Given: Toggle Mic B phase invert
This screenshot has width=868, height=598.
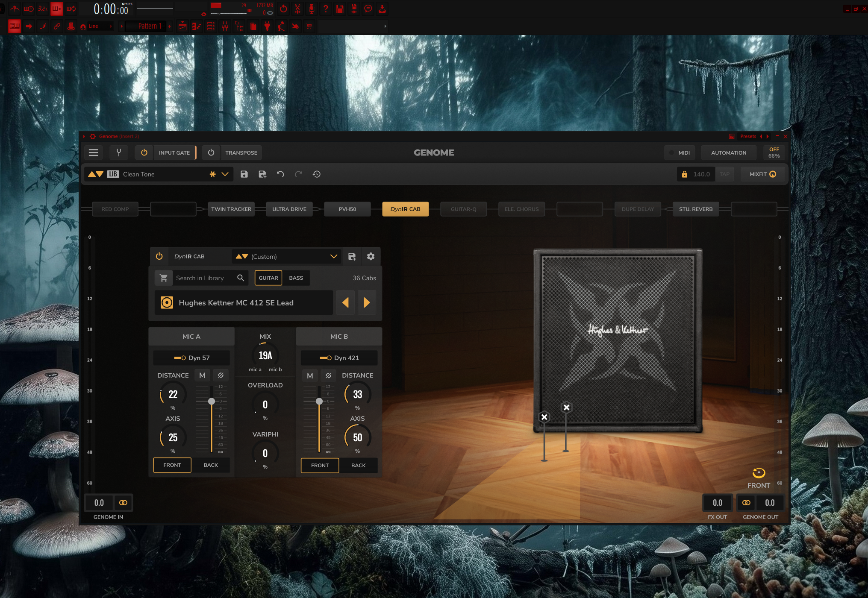Looking at the screenshot, I should point(328,375).
